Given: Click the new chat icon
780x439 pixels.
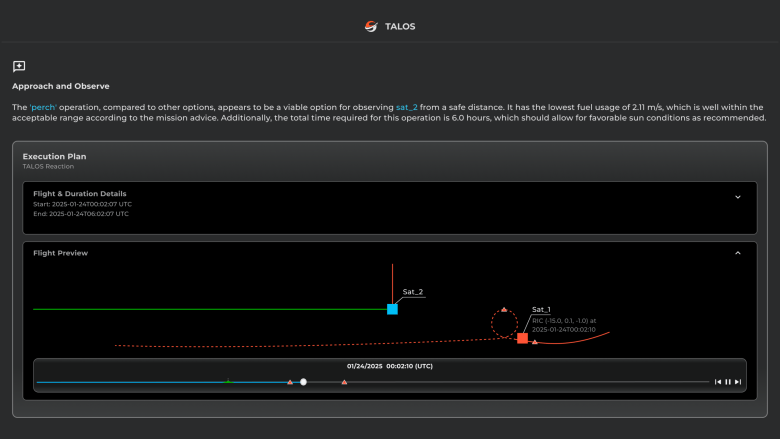Looking at the screenshot, I should pyautogui.click(x=19, y=66).
